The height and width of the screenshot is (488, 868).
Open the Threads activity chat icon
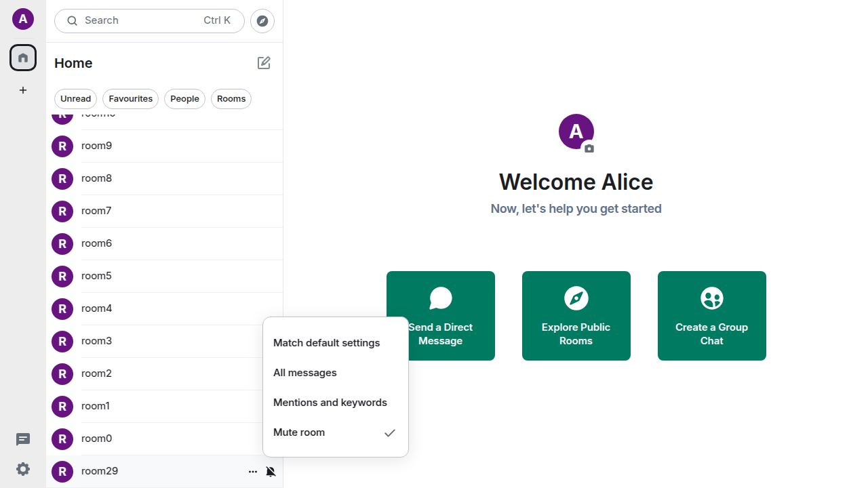click(23, 439)
